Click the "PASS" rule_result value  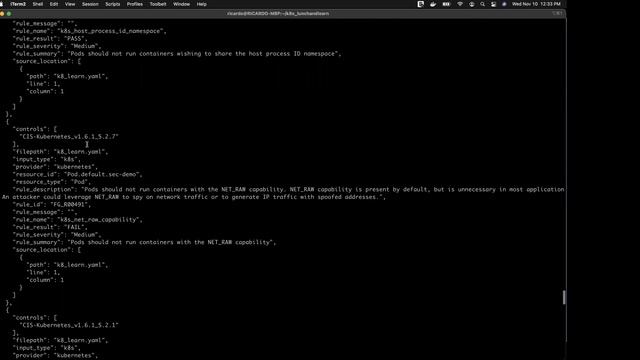click(x=76, y=38)
